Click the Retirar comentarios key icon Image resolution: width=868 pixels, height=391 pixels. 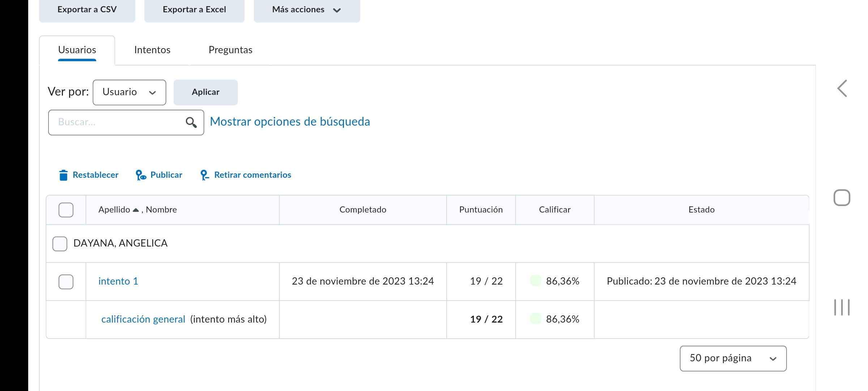point(204,175)
